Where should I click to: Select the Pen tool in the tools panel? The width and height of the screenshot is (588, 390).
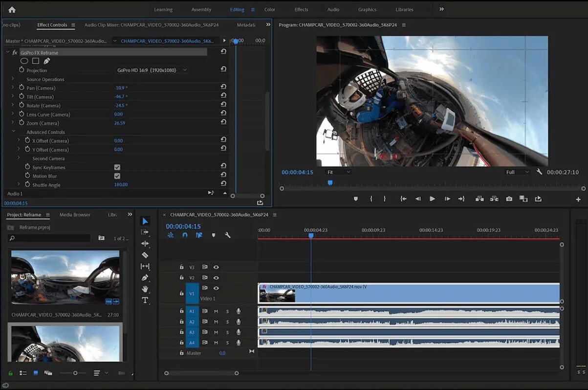click(145, 277)
